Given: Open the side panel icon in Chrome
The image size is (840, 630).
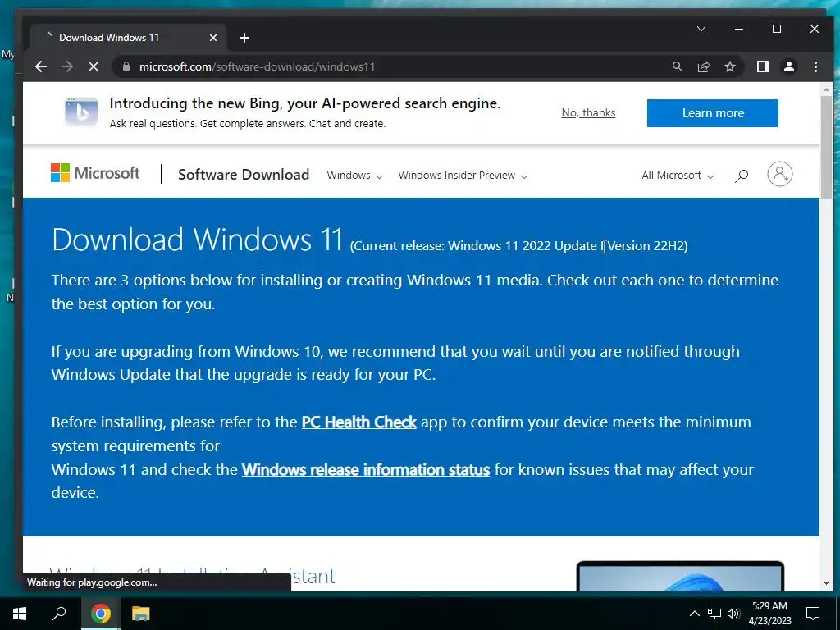Looking at the screenshot, I should 763,66.
